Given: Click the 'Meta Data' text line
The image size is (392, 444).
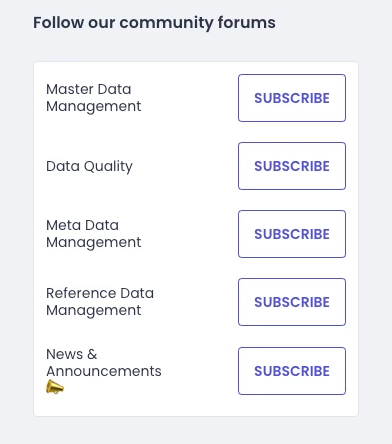Looking at the screenshot, I should coord(82,225).
